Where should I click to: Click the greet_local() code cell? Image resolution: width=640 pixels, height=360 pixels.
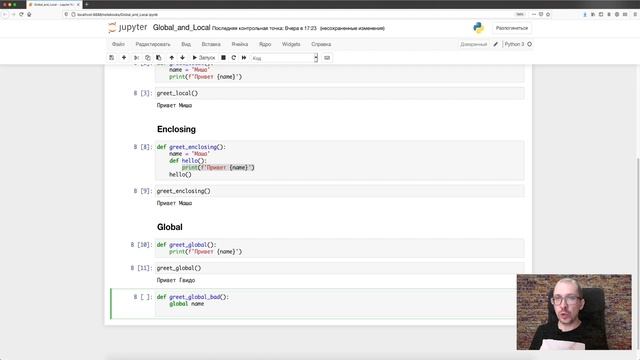tap(340, 93)
